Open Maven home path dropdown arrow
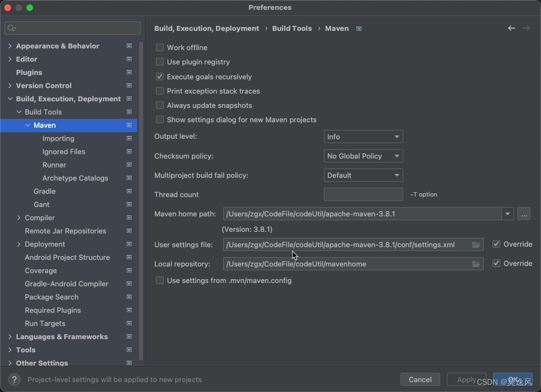The width and height of the screenshot is (541, 392). [507, 214]
